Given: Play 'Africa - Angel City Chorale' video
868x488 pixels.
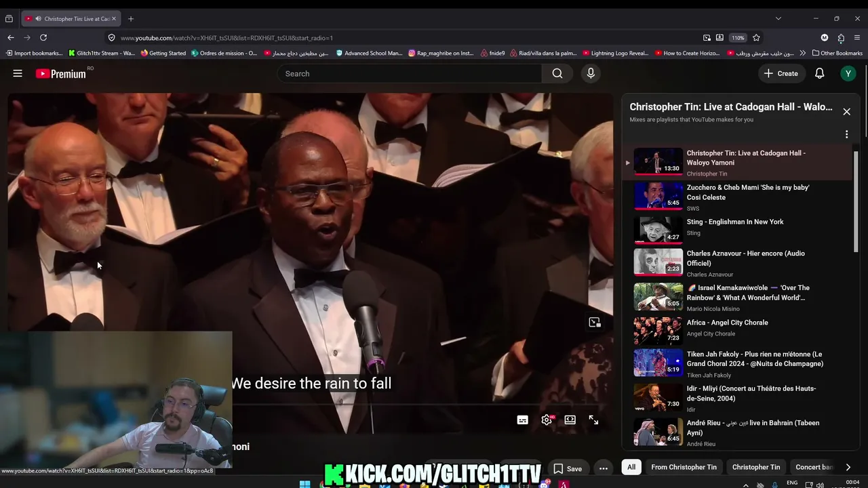Looking at the screenshot, I should [728, 323].
